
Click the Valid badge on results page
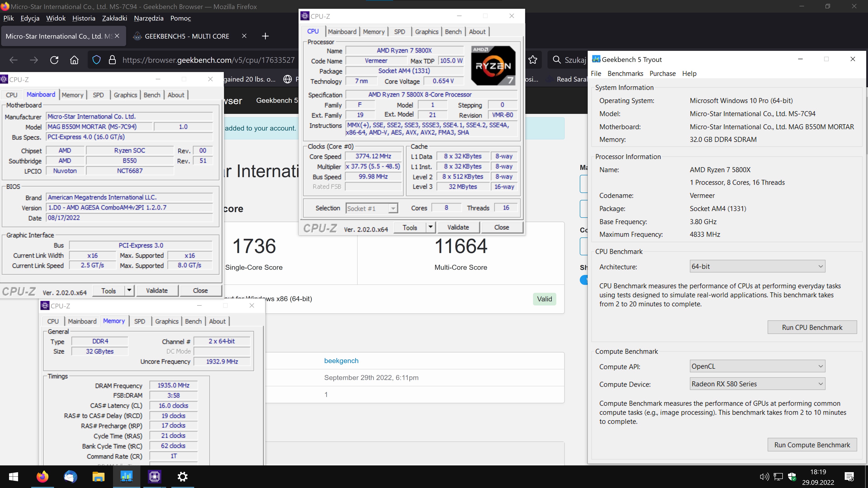[x=544, y=299]
